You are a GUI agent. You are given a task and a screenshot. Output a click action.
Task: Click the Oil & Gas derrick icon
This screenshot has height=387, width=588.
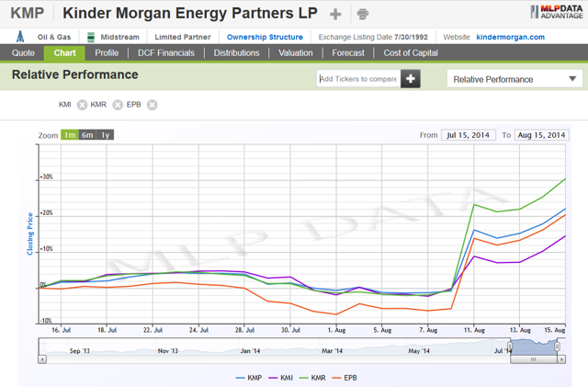click(x=20, y=37)
